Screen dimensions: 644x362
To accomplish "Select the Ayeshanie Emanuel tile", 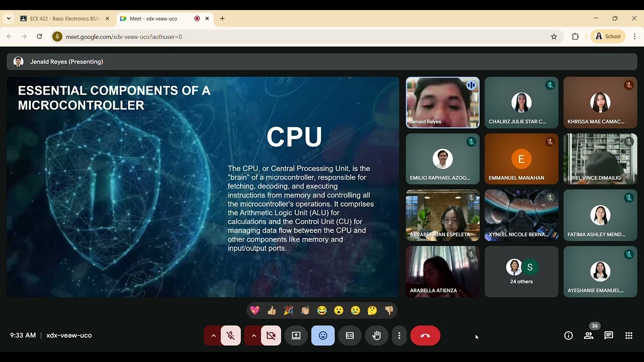I will [x=600, y=271].
